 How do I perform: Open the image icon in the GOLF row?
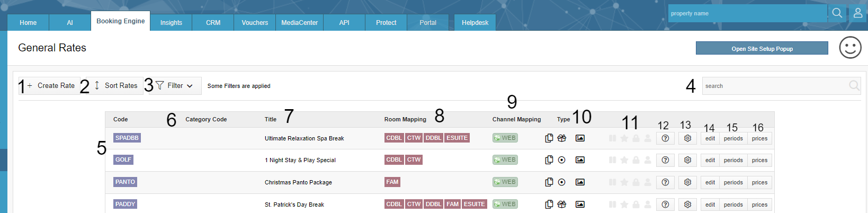[x=580, y=160]
